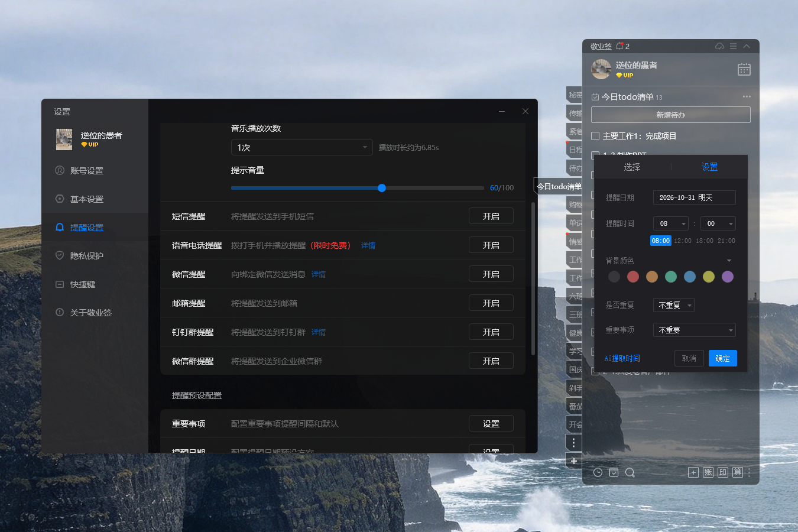Click the clock icon in the bottom toolbar

[598, 472]
